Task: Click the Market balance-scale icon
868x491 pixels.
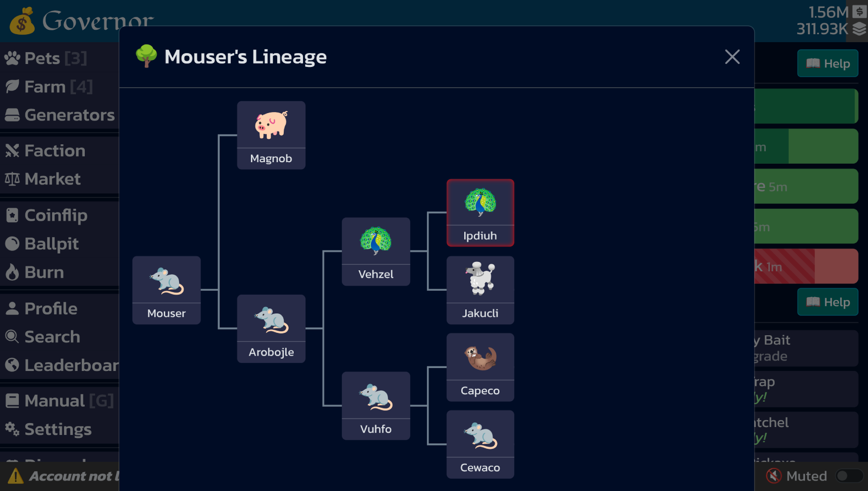Action: tap(12, 179)
